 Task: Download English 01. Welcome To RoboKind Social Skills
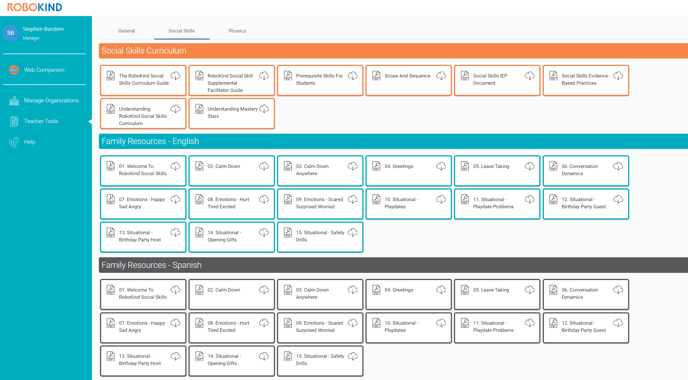[x=176, y=166]
